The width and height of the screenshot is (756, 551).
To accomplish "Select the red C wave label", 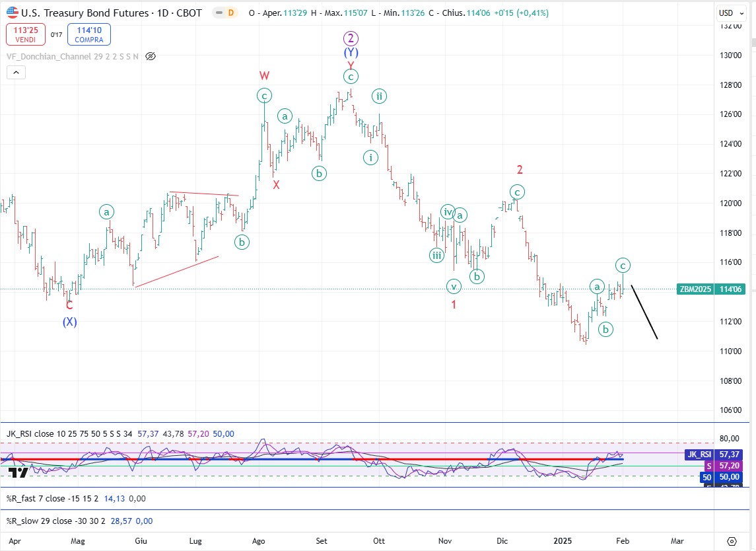I will pyautogui.click(x=69, y=305).
